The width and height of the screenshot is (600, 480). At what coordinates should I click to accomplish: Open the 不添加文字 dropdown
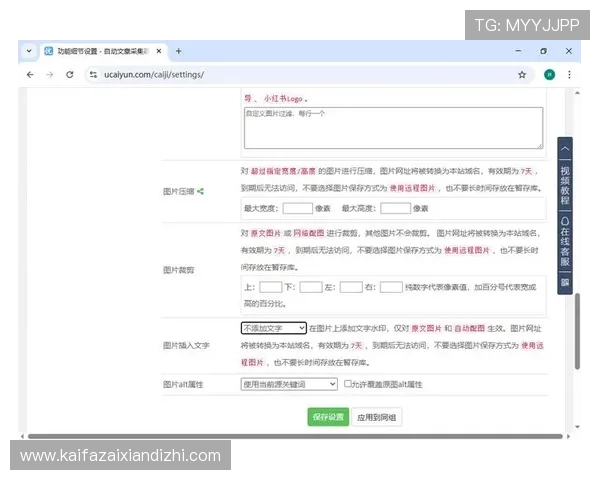(274, 328)
